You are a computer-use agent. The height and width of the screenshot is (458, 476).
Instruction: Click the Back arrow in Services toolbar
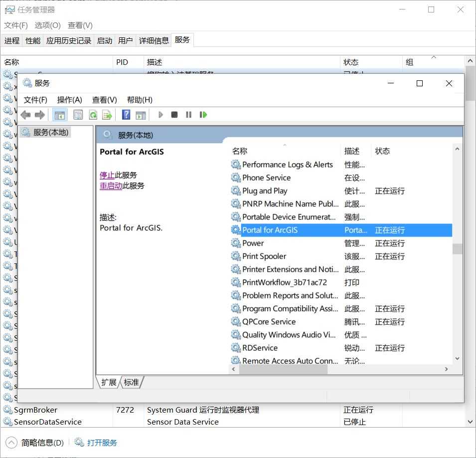pyautogui.click(x=25, y=115)
